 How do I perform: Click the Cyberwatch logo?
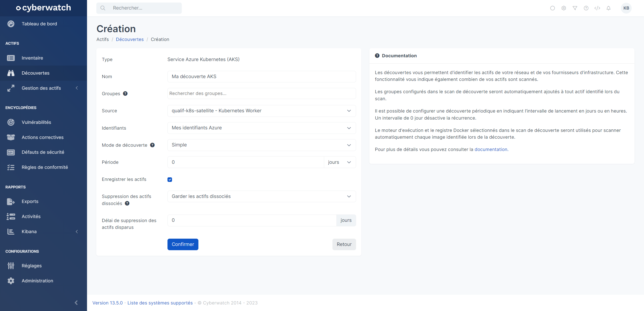click(44, 8)
